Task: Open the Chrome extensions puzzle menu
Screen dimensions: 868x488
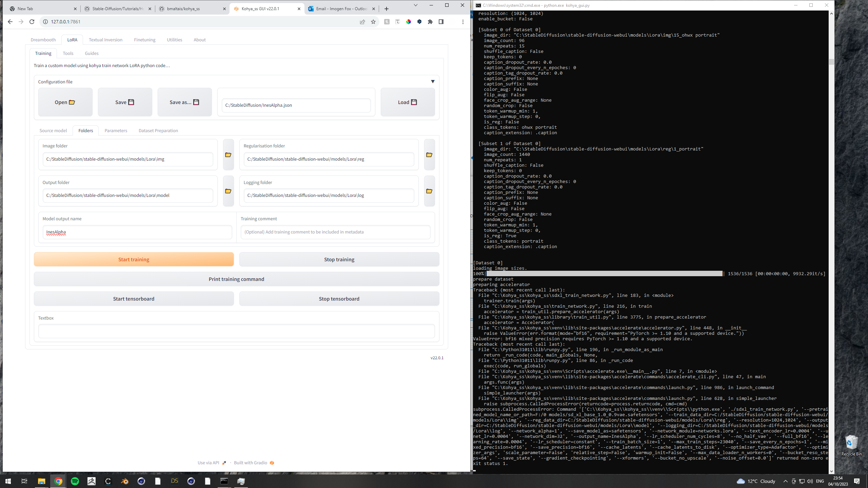Action: (430, 21)
